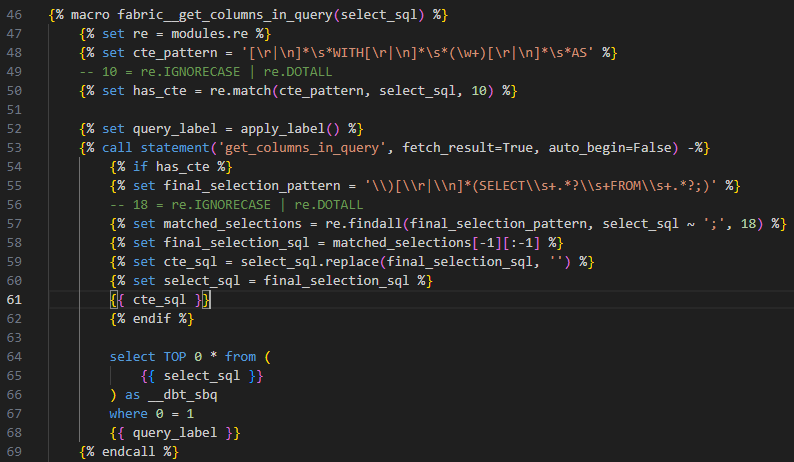Click '{{ query_label }}' on line 68
This screenshot has width=794, height=462.
coord(175,433)
